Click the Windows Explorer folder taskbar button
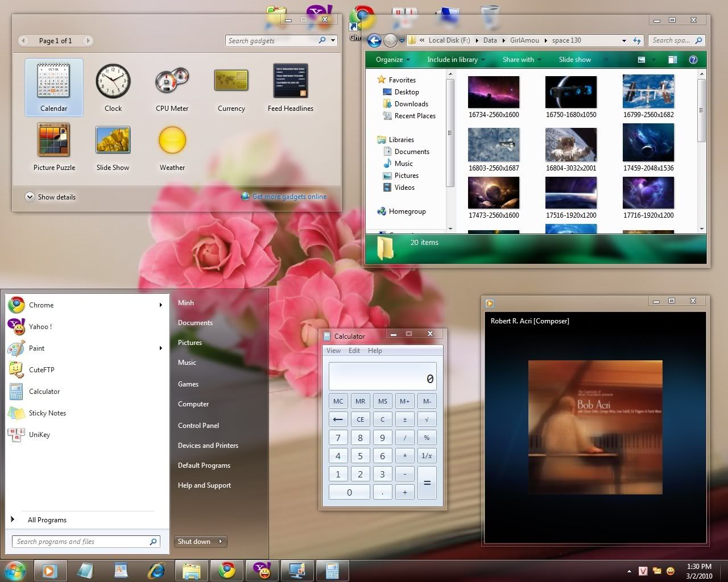The image size is (728, 582). [x=192, y=571]
